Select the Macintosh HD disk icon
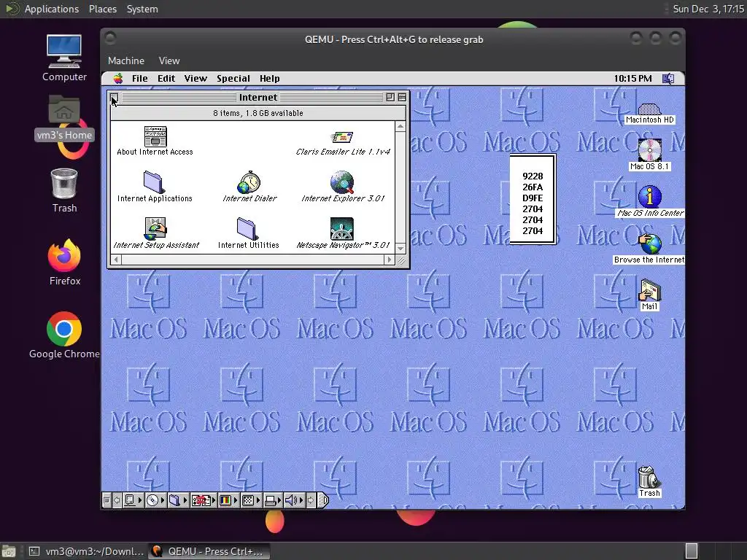This screenshot has height=560, width=747. point(649,109)
